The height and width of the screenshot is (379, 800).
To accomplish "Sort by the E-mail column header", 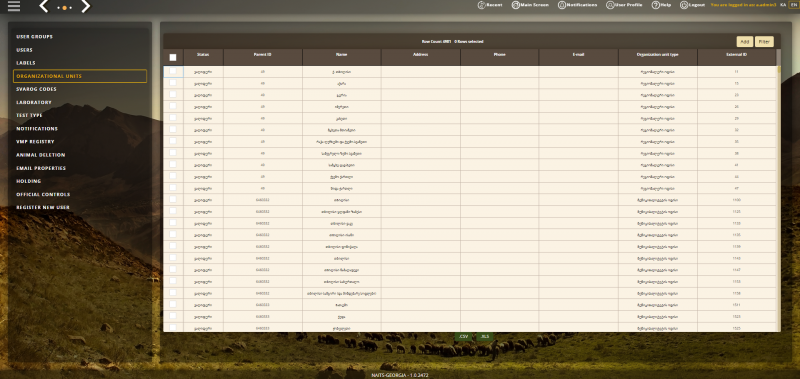I will (579, 57).
